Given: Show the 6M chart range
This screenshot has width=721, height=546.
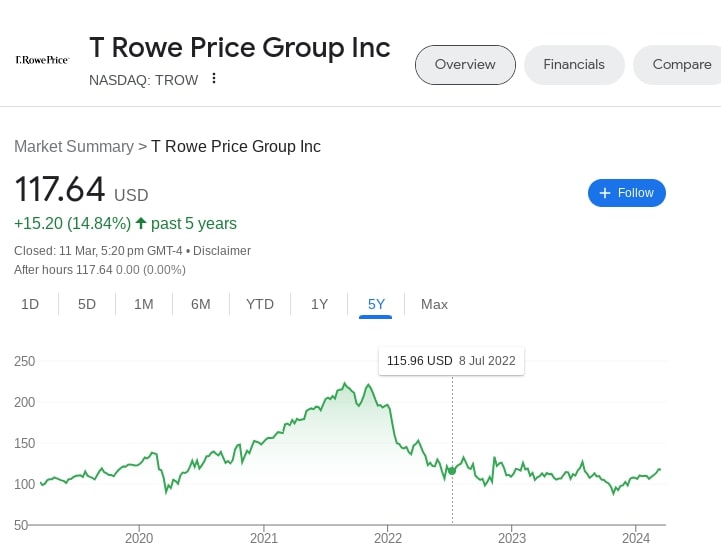Looking at the screenshot, I should click(x=201, y=304).
